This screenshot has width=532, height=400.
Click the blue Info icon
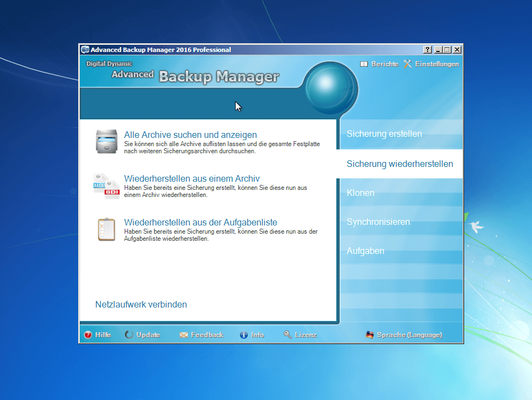tap(244, 335)
